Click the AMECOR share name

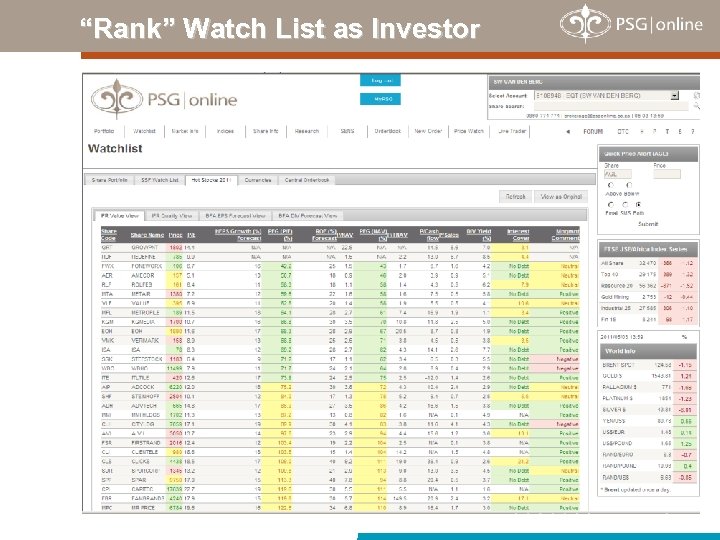coord(144,276)
